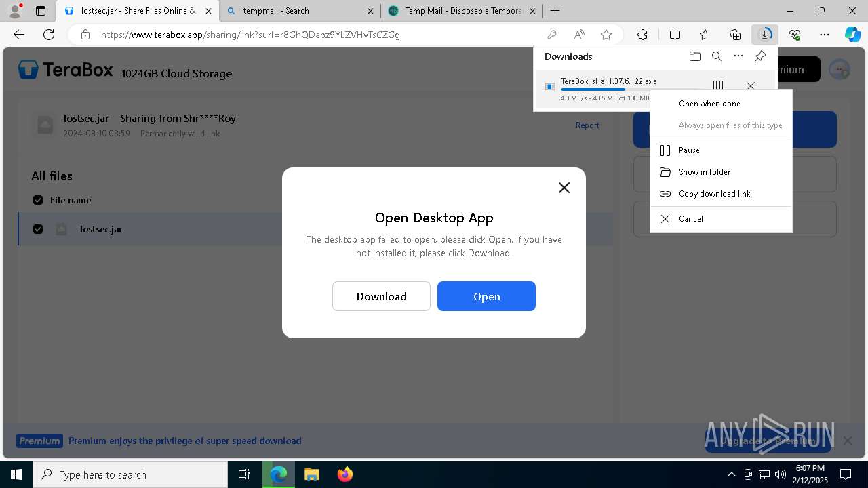The width and height of the screenshot is (868, 488).
Task: Click the TeraBox logo
Action: pos(66,70)
